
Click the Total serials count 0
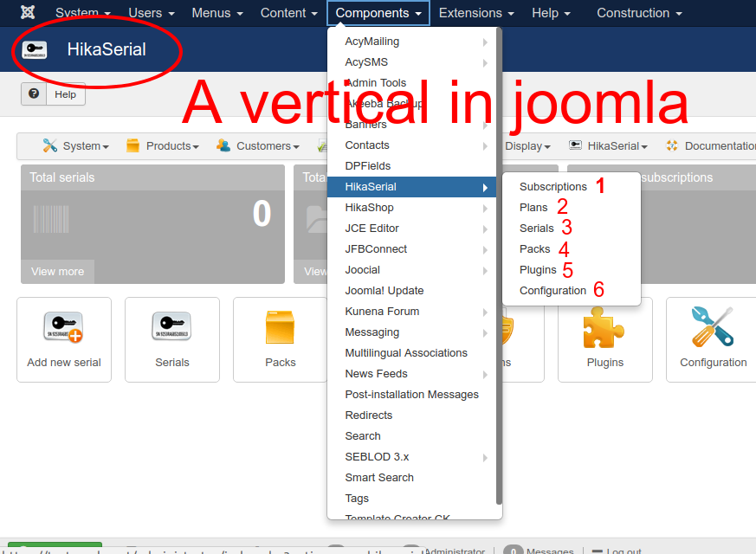coord(262,214)
